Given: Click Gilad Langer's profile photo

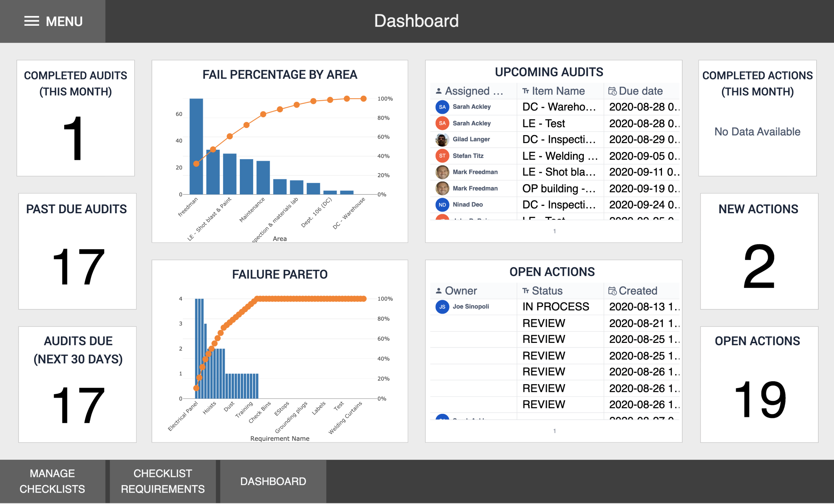Looking at the screenshot, I should coord(442,139).
